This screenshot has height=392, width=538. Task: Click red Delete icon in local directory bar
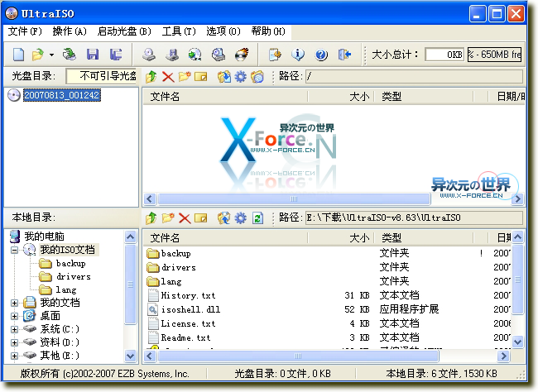[x=185, y=218]
